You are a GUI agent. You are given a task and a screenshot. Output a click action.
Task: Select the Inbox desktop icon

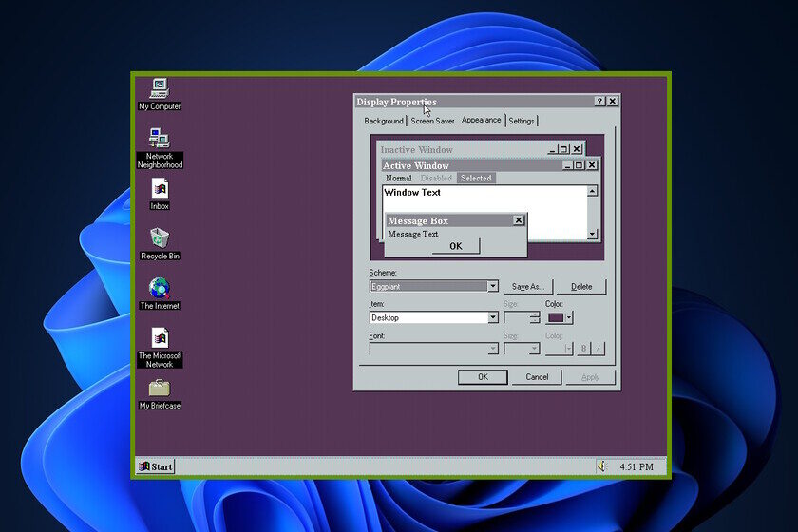pos(160,194)
